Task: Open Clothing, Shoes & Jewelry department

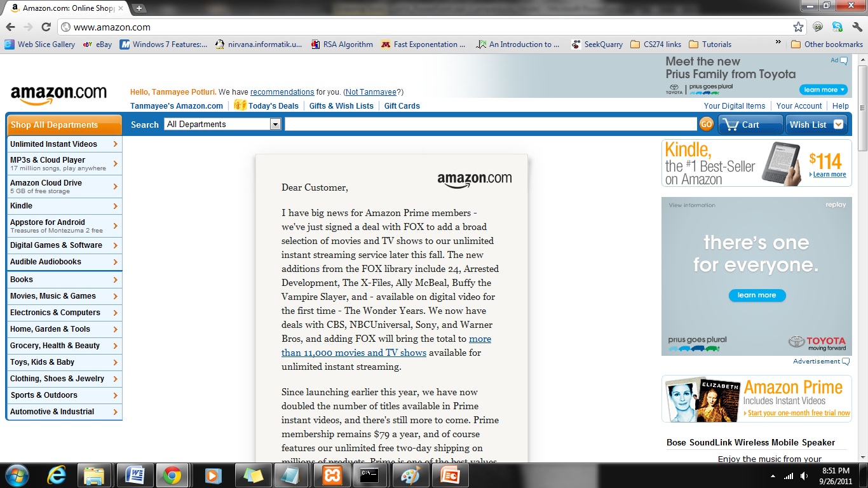Action: [64, 379]
